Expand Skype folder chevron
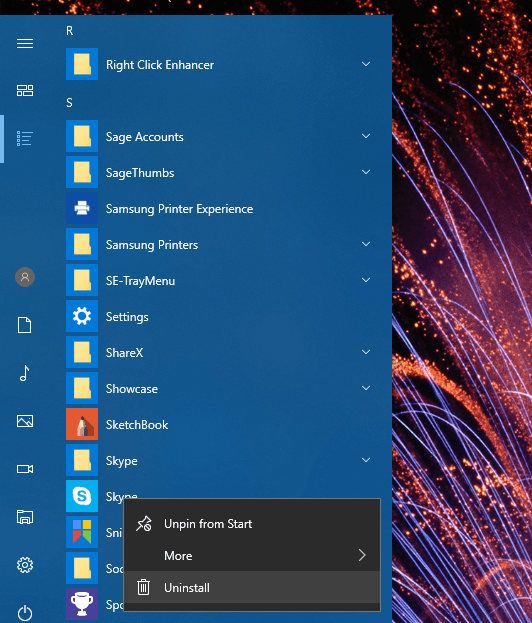Screen dimensions: 532x623 click(366, 460)
